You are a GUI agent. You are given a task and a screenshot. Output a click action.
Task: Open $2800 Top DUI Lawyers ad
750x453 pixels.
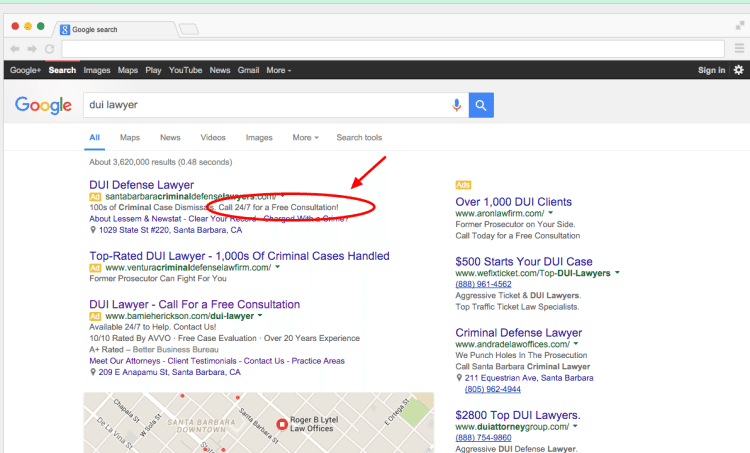[518, 415]
